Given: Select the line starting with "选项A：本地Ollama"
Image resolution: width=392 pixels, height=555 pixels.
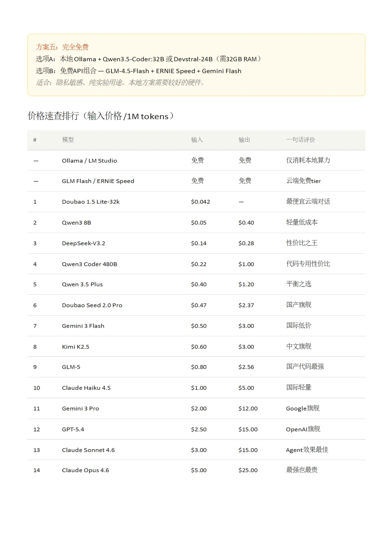Looking at the screenshot, I should tap(148, 59).
